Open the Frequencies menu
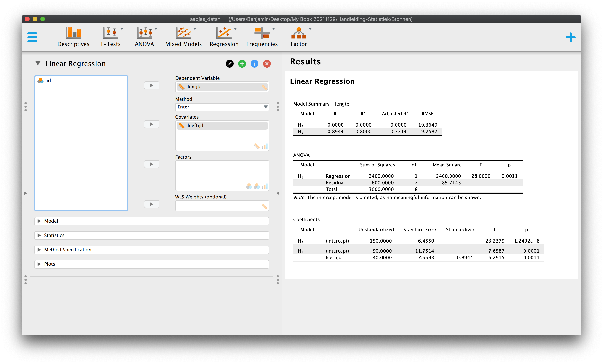 point(262,37)
